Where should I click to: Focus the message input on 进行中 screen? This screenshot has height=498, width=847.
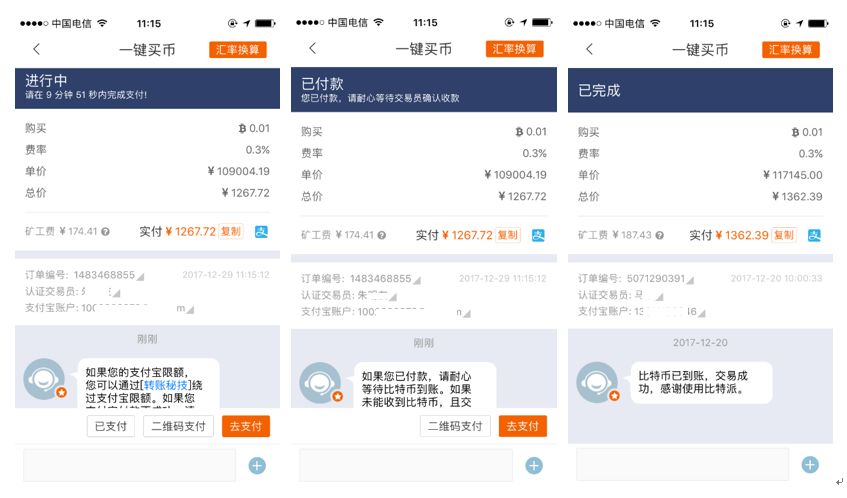130,465
